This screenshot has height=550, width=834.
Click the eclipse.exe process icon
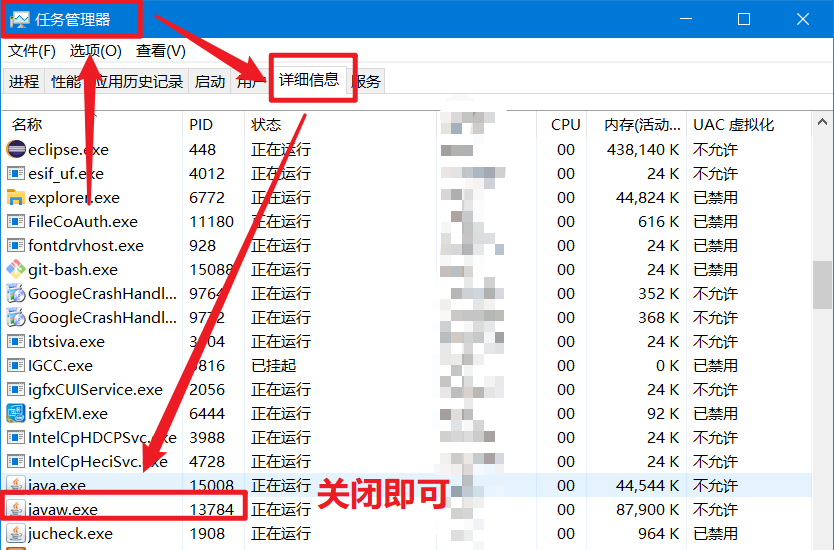[x=16, y=149]
